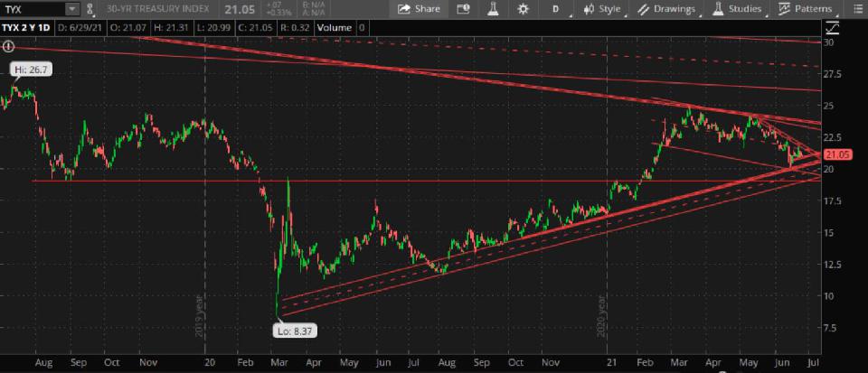This screenshot has width=868, height=373.
Task: Click the 20 year label on time axis
Action: click(x=209, y=362)
